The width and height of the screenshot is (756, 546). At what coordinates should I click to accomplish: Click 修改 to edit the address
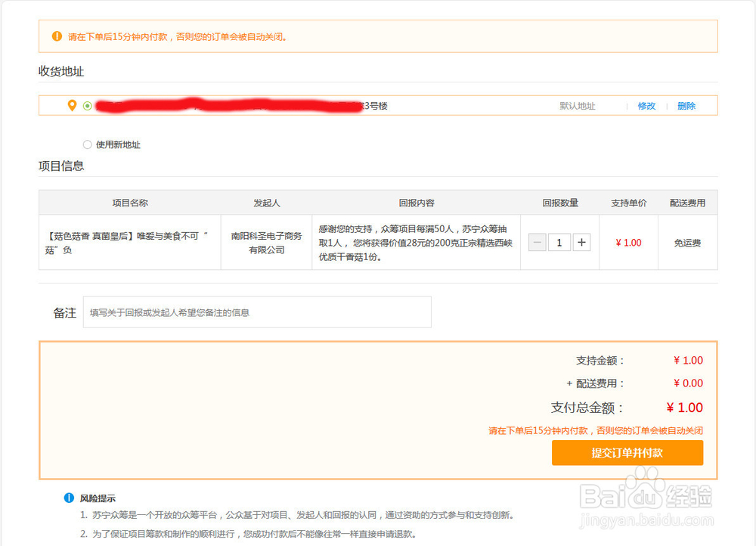646,106
